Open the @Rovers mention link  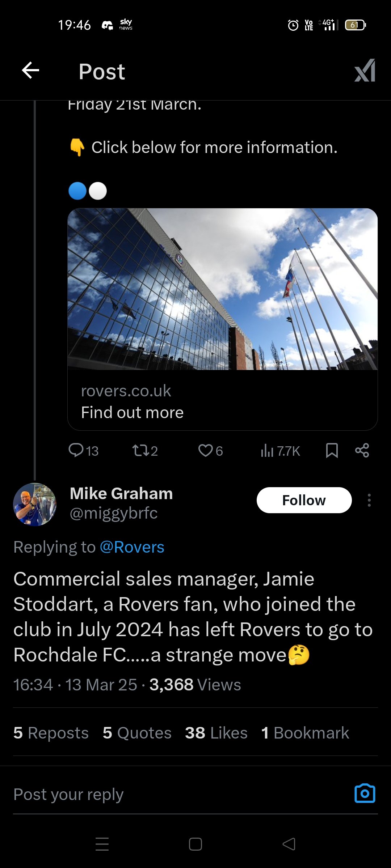point(132,547)
